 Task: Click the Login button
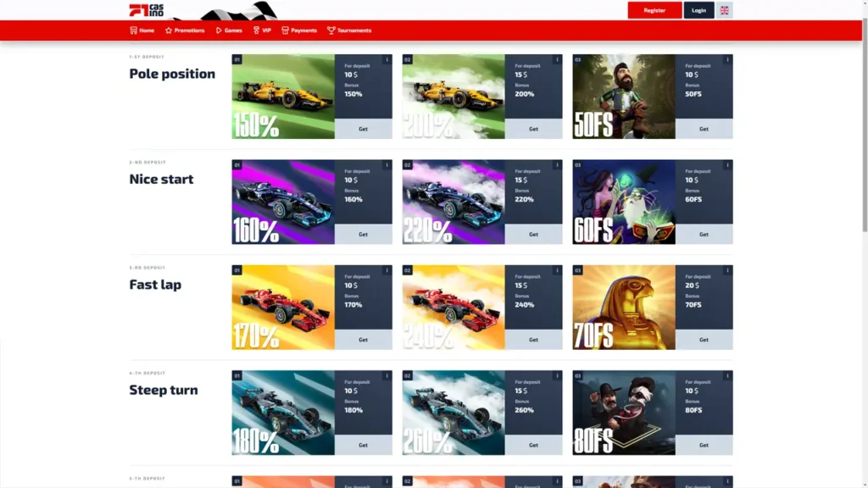coord(698,10)
